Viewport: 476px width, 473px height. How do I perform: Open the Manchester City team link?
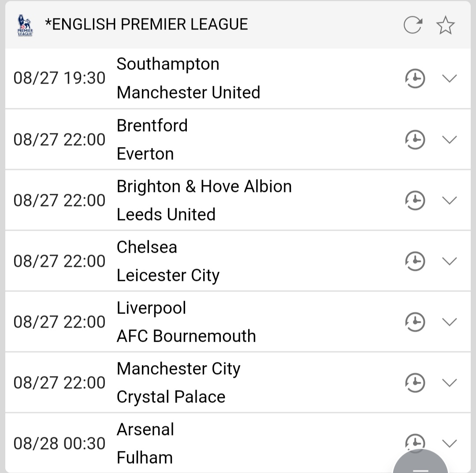178,369
